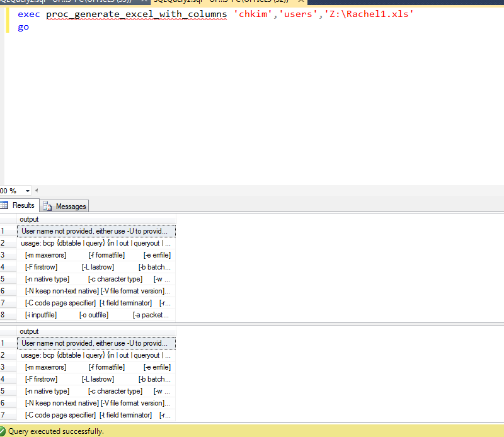Close the active SQLQuery1.sql tab
This screenshot has height=437, width=504.
tap(301, 1)
